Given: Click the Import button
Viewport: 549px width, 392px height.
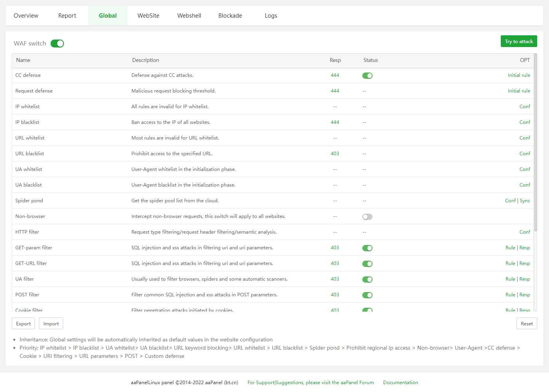Looking at the screenshot, I should coord(51,324).
